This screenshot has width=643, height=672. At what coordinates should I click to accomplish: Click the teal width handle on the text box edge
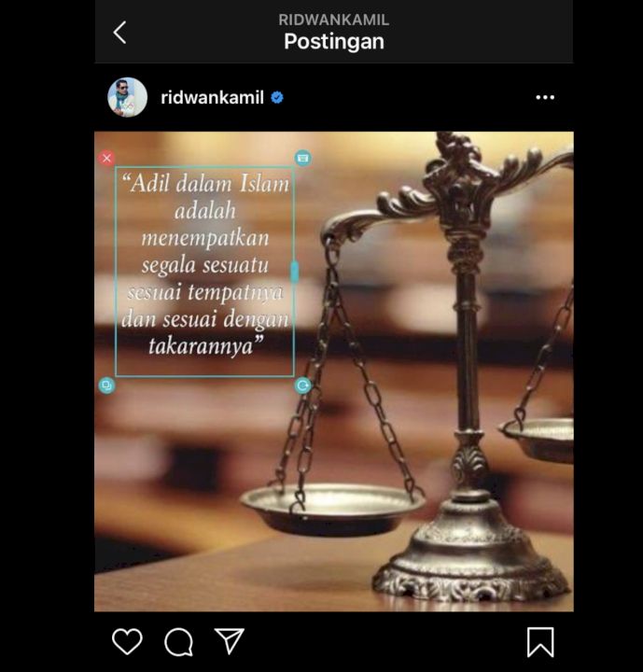point(295,272)
